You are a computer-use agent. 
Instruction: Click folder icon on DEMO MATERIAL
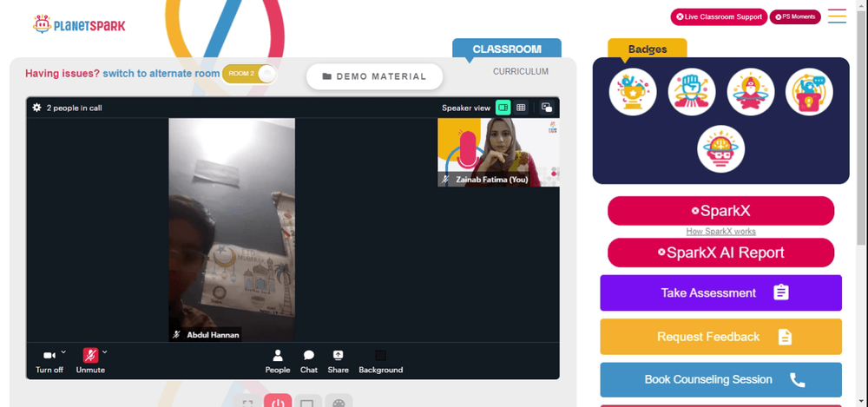327,76
